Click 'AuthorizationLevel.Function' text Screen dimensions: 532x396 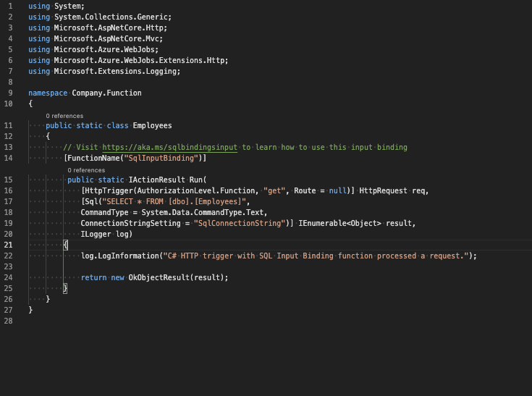coord(195,190)
